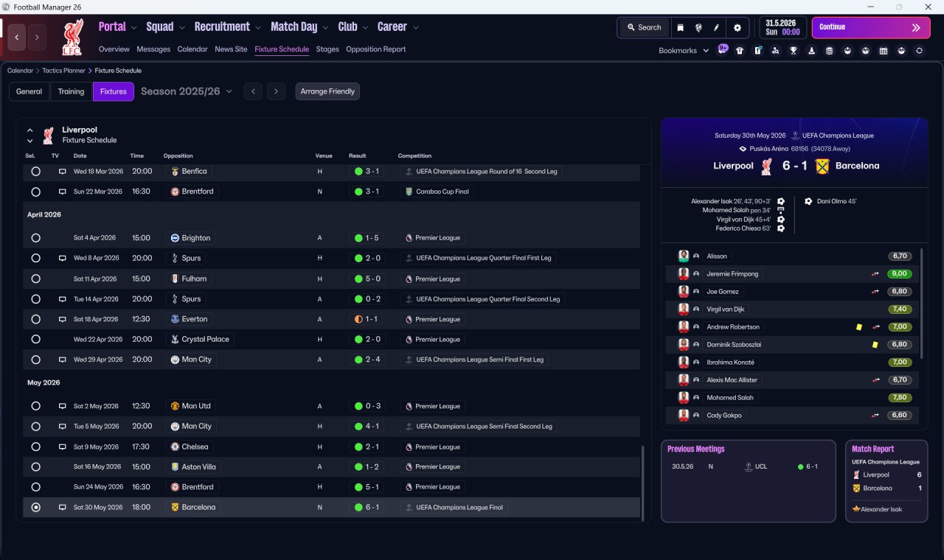Select the radio button for the Barcelona final
Viewport: 944px width, 560px height.
coord(35,507)
